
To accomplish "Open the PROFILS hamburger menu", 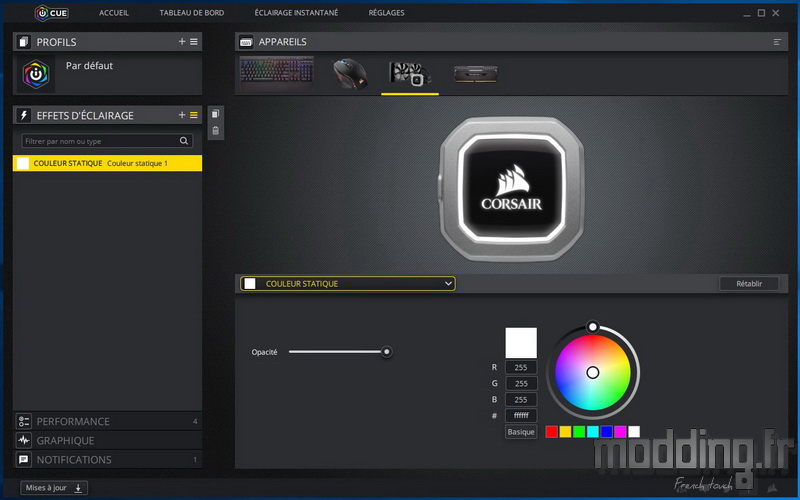I will point(194,41).
